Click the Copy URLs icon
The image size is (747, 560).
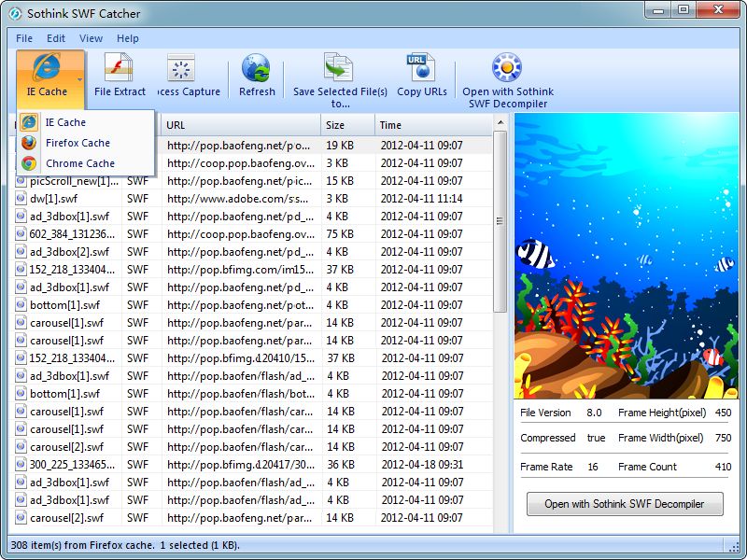[421, 68]
